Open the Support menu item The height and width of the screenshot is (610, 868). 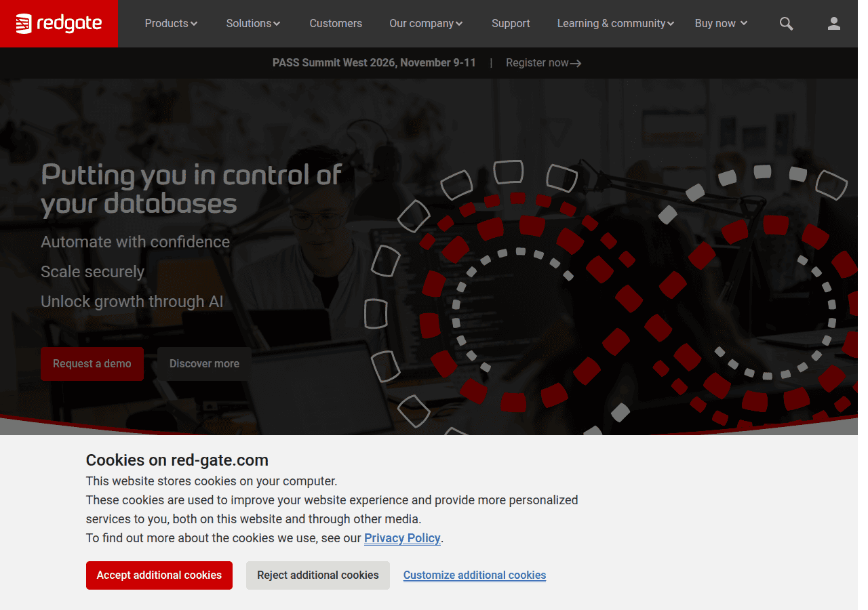click(x=511, y=23)
